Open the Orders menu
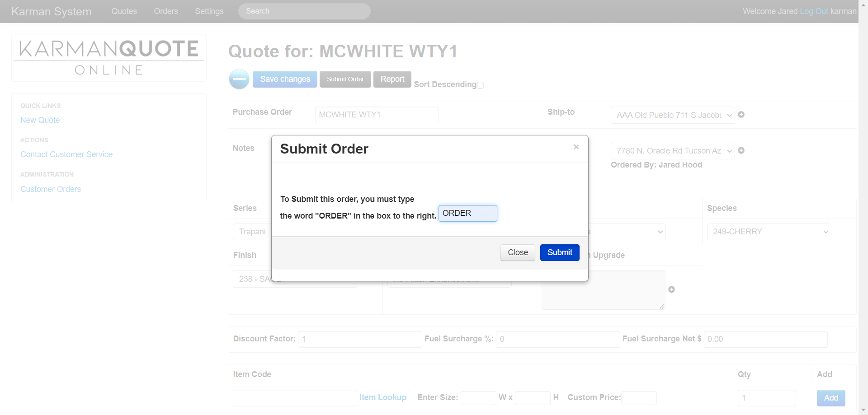The image size is (868, 415). pyautogui.click(x=166, y=11)
